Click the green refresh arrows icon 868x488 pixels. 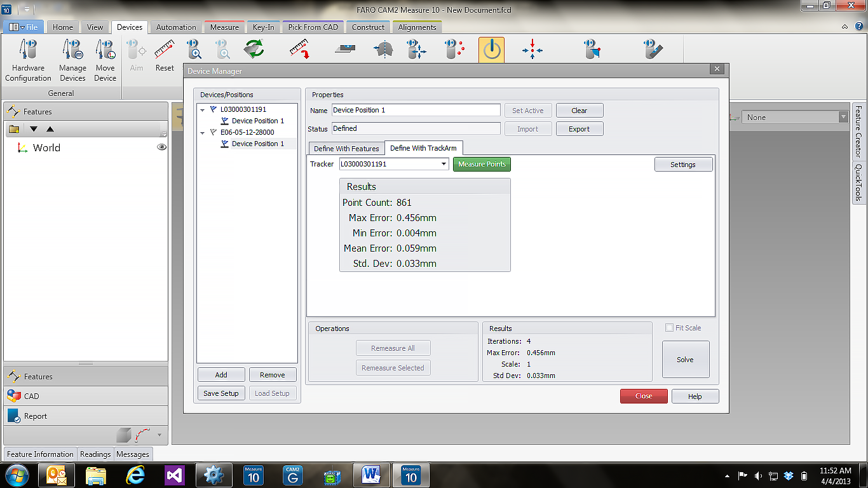pyautogui.click(x=254, y=50)
